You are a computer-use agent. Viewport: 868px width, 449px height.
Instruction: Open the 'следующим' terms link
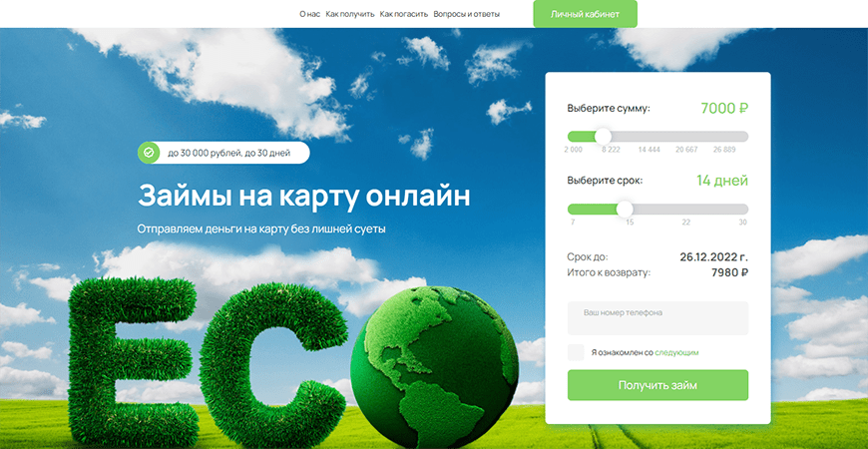pyautogui.click(x=676, y=352)
